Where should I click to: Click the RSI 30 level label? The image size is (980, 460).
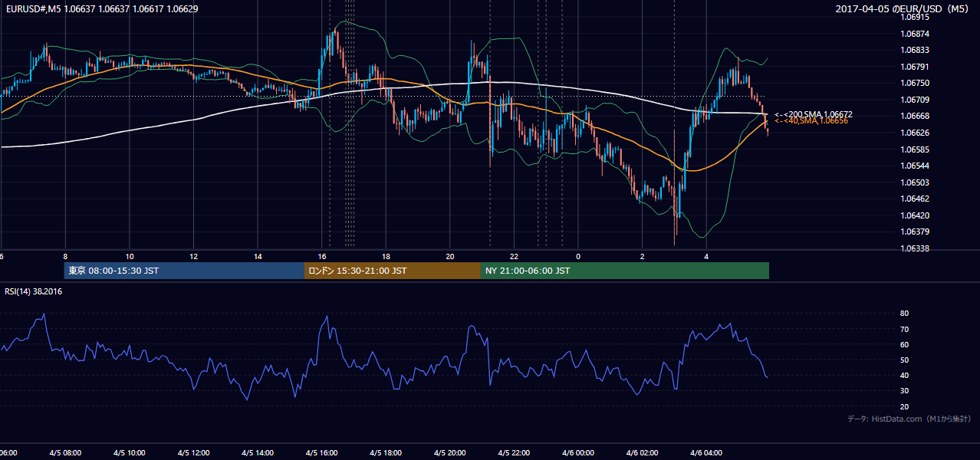click(x=904, y=391)
